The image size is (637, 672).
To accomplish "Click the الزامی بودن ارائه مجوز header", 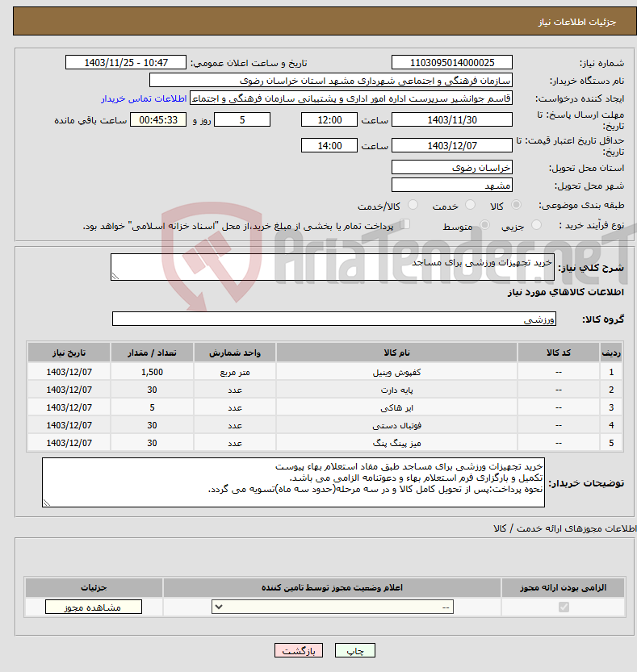I will (x=564, y=587).
